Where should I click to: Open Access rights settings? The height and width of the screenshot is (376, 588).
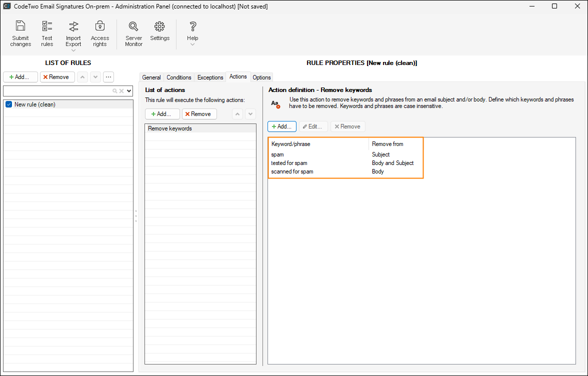coord(99,33)
